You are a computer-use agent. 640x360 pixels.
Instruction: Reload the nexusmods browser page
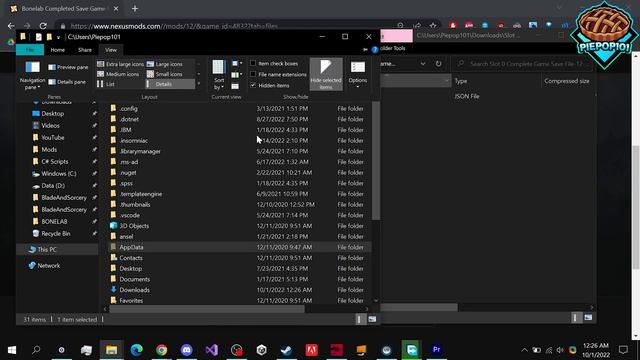[x=43, y=26]
